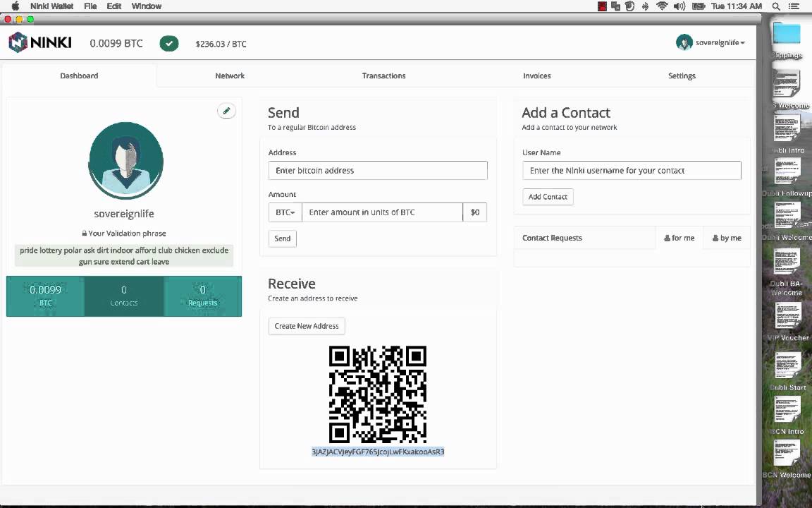Open the File menu
The width and height of the screenshot is (812, 508).
(90, 6)
